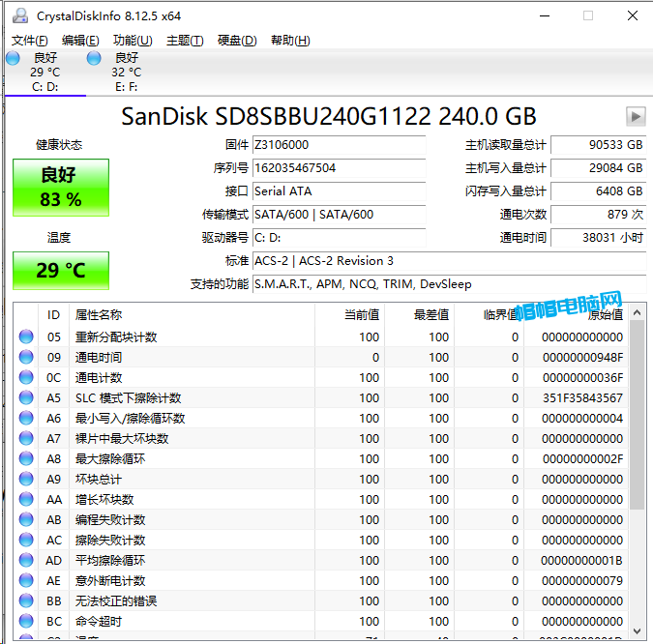Viewport: 653px width, 644px height.
Task: Open the 硬盘(D) menu
Action: pyautogui.click(x=237, y=41)
